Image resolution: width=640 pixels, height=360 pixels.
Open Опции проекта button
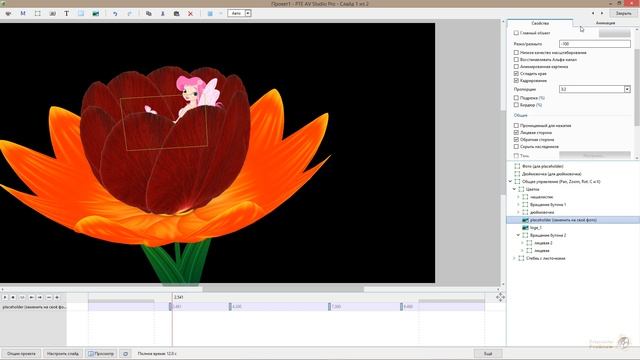coord(21,354)
